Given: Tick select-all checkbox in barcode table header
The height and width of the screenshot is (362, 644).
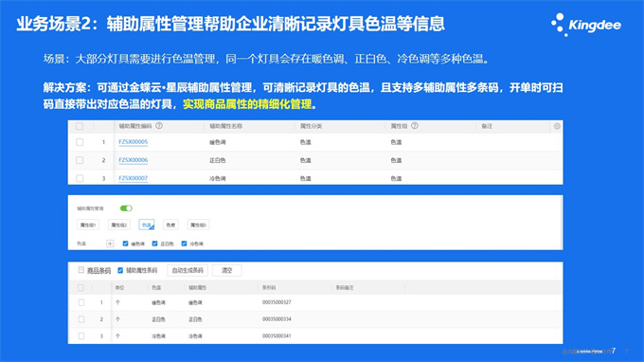Looking at the screenshot, I should (x=80, y=288).
